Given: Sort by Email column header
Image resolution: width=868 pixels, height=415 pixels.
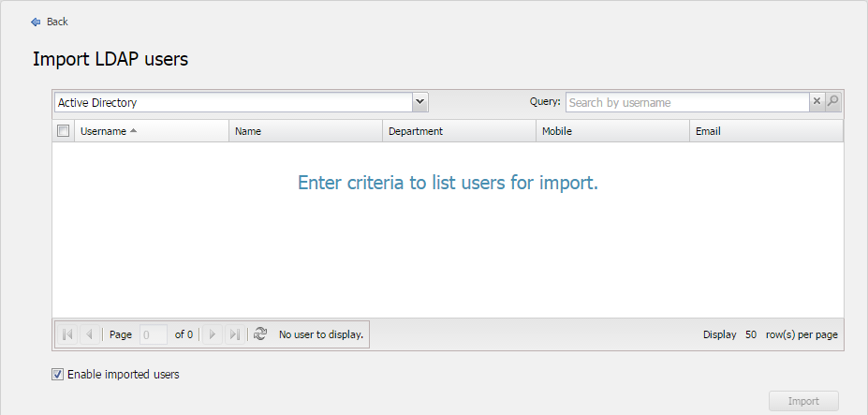Looking at the screenshot, I should (x=708, y=131).
